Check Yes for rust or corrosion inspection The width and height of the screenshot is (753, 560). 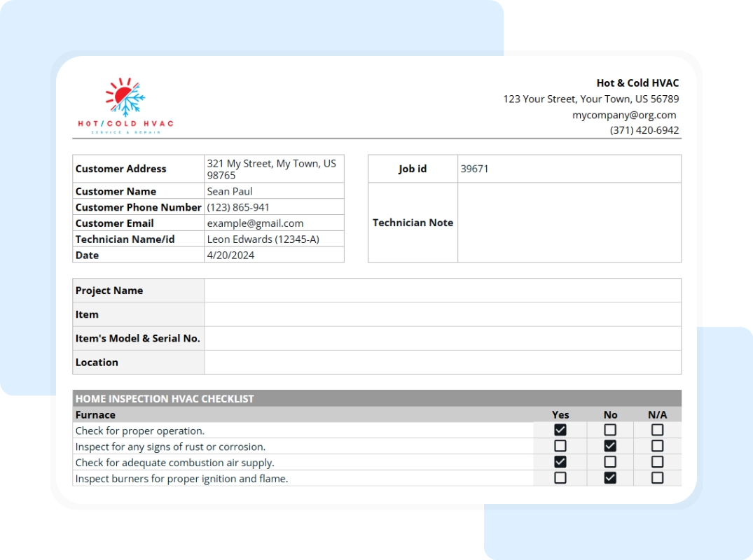[560, 446]
